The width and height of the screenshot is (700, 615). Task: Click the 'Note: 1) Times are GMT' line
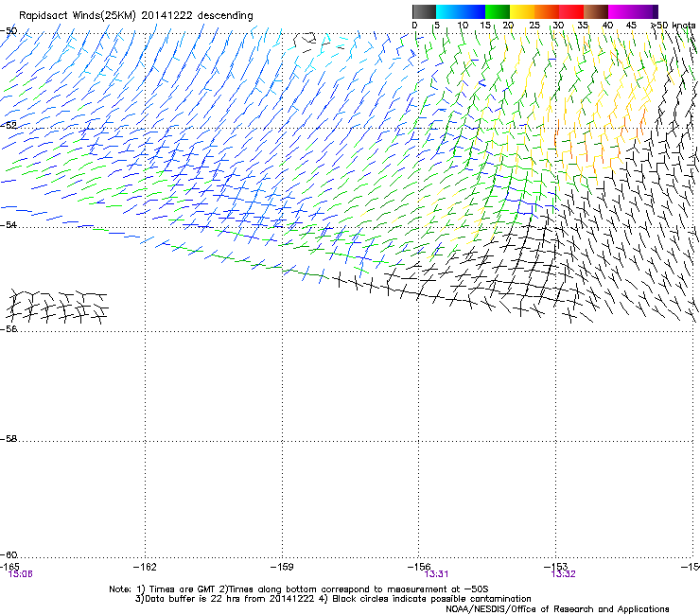pos(299,589)
